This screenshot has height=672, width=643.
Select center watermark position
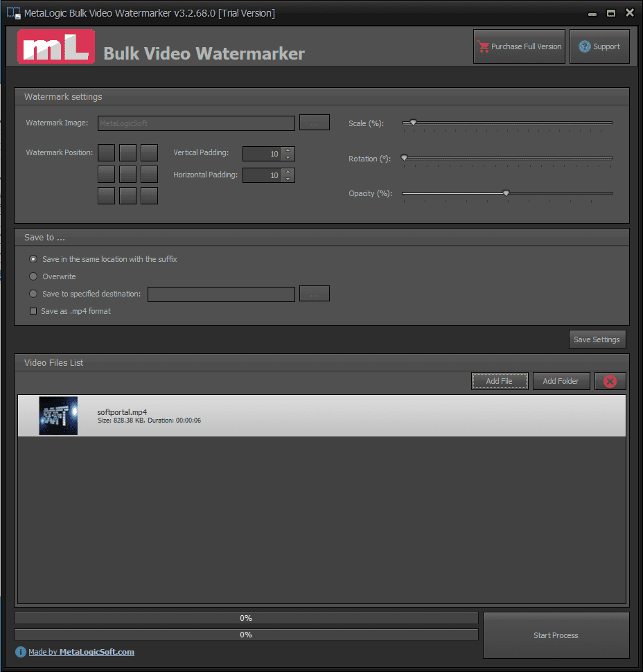[x=127, y=174]
